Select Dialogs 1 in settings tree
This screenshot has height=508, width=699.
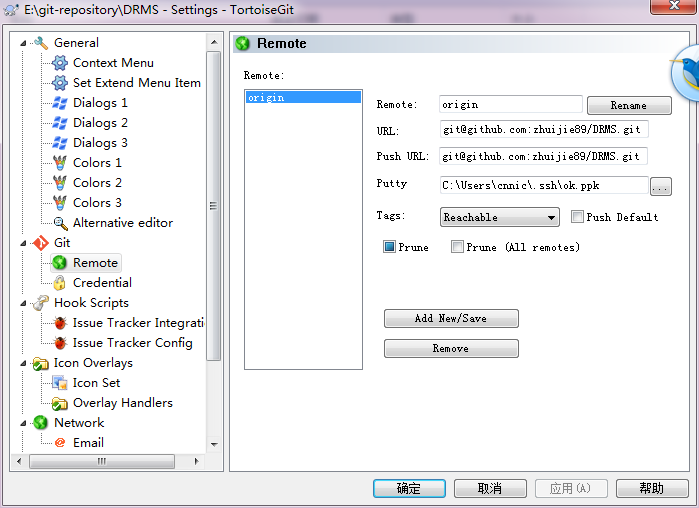100,103
